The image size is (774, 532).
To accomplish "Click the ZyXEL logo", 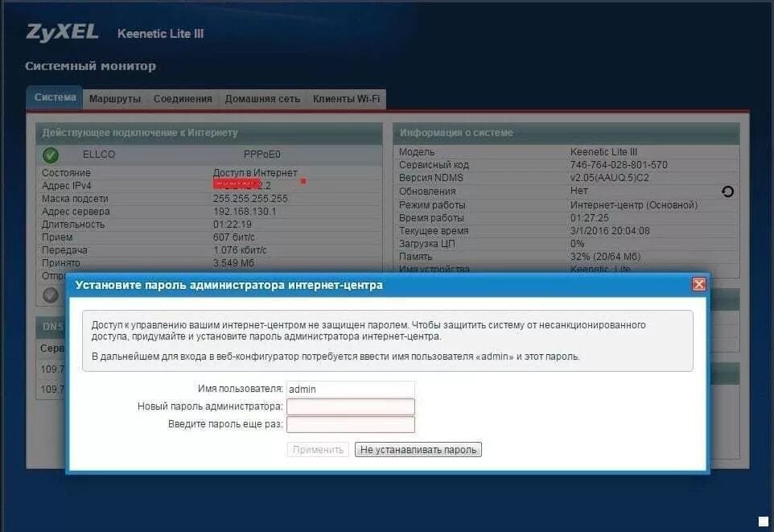I will tap(62, 33).
